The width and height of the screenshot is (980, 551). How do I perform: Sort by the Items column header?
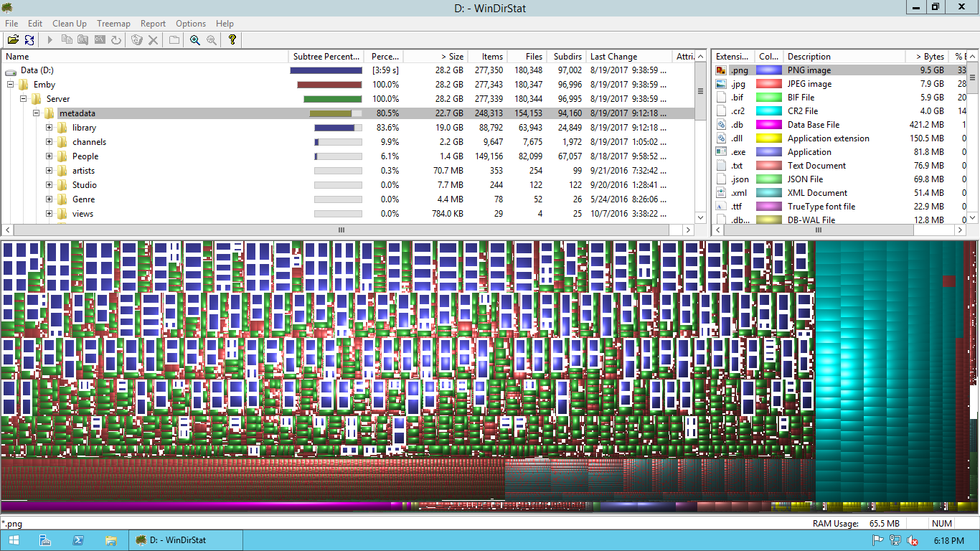point(486,57)
